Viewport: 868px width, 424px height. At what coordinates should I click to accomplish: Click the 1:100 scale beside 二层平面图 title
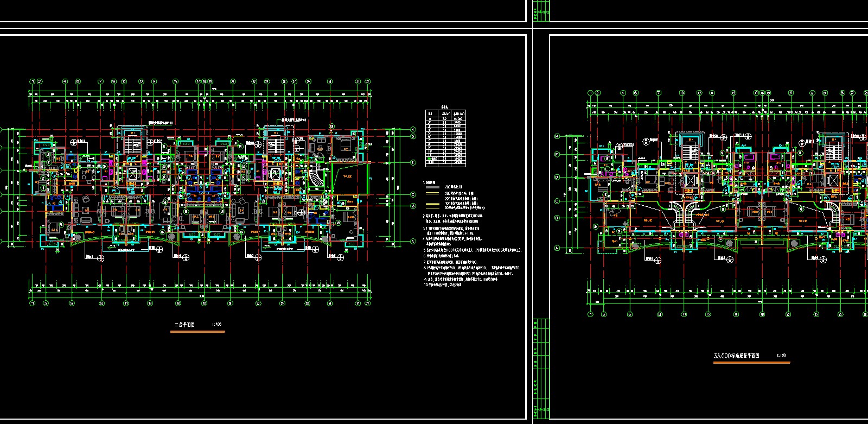(x=217, y=325)
